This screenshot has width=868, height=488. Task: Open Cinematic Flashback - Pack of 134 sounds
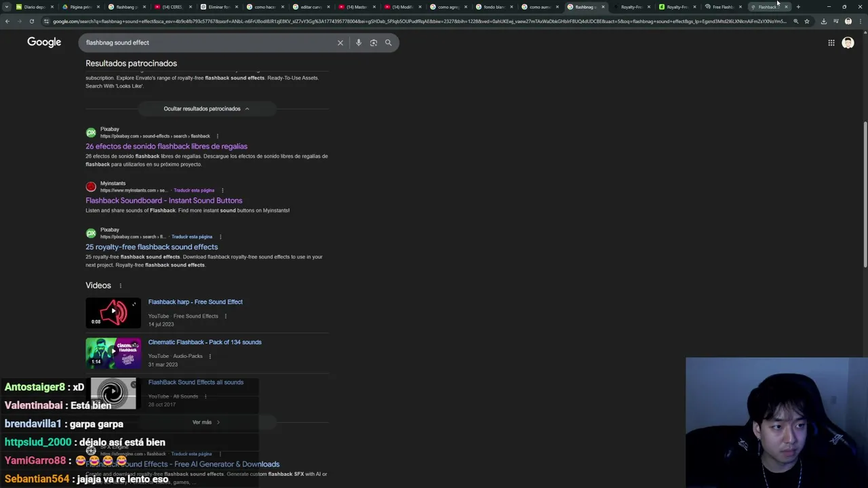[x=205, y=342]
